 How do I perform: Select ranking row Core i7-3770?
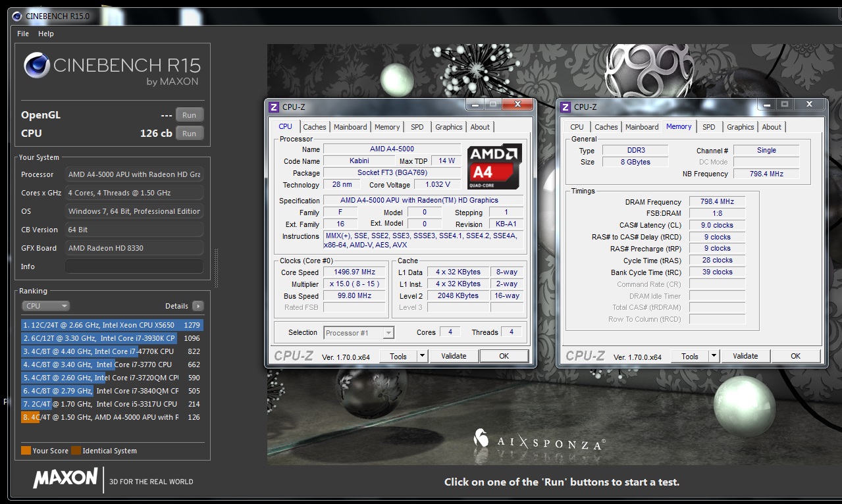point(112,365)
